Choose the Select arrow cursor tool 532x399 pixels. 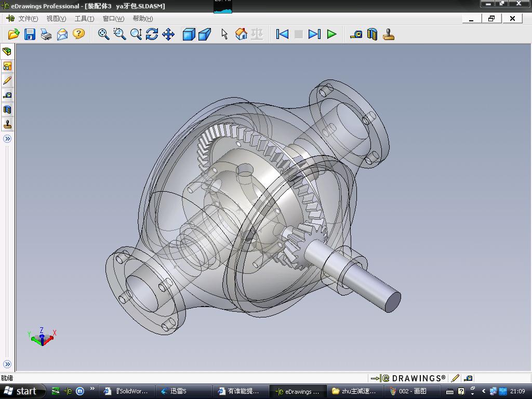click(224, 34)
